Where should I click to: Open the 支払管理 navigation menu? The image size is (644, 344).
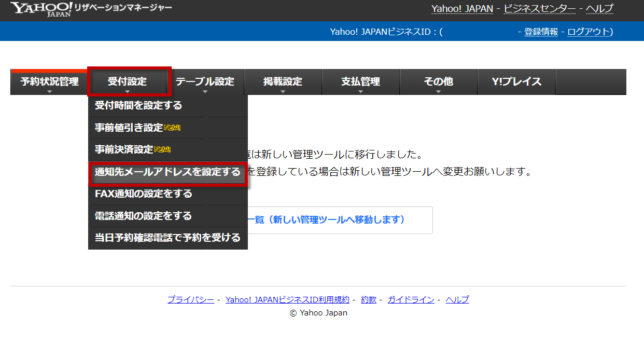pos(361,82)
